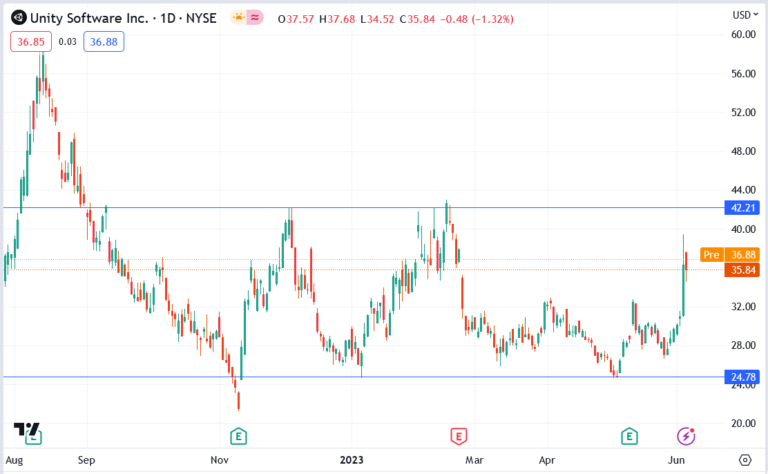This screenshot has width=768, height=474.
Task: Click the sun and cloud market status icon
Action: (238, 17)
